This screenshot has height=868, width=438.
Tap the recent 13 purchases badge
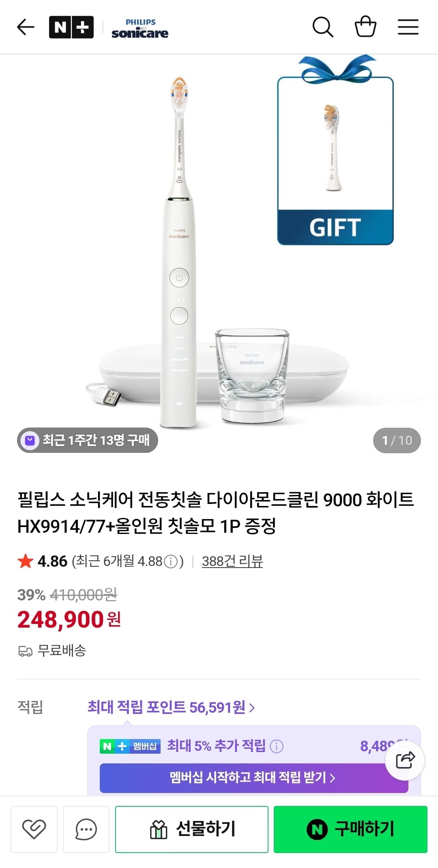pos(88,440)
